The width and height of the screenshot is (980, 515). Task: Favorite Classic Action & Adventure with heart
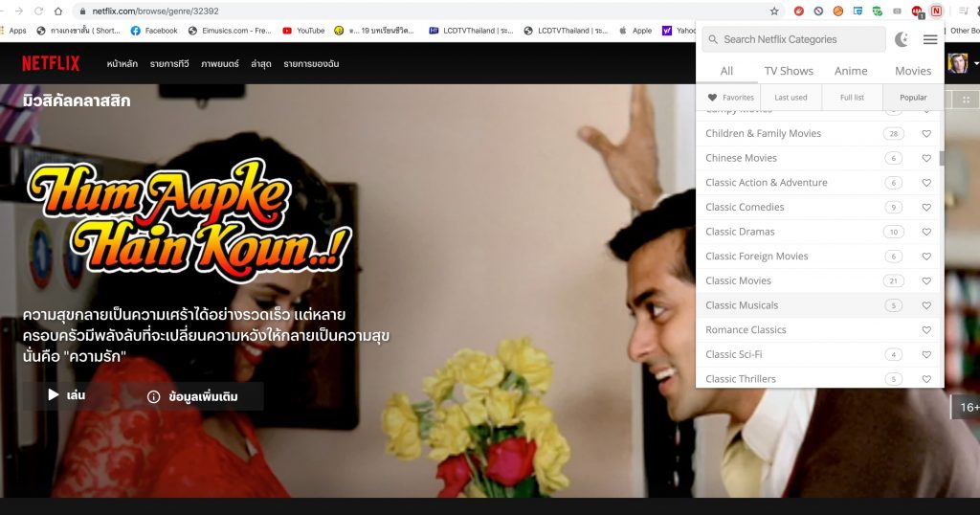point(926,183)
